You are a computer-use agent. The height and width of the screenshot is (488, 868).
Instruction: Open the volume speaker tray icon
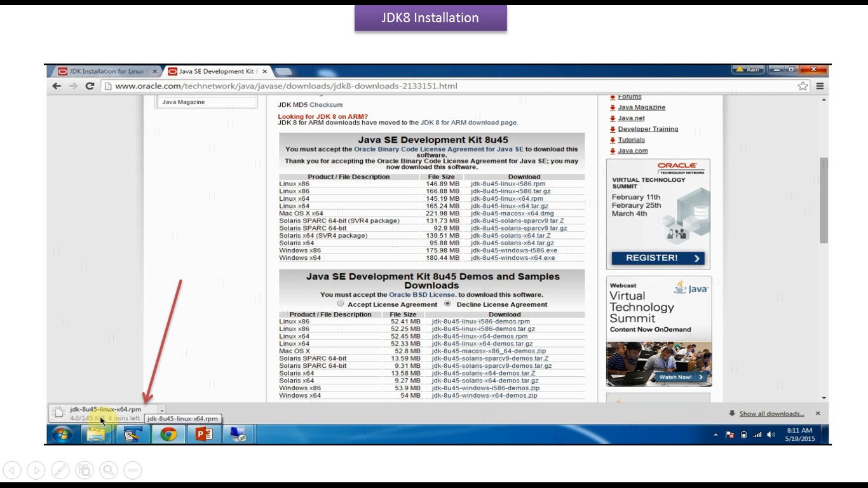(x=771, y=435)
